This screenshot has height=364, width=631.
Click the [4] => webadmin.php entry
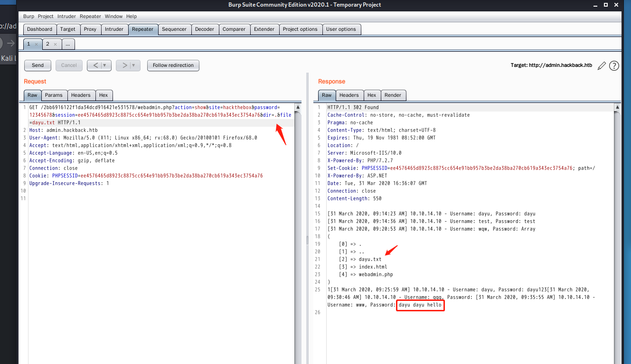366,274
